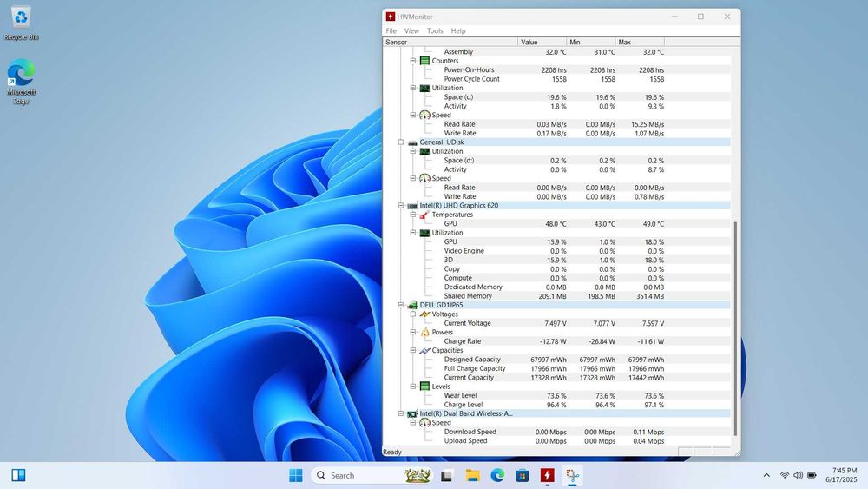The width and height of the screenshot is (868, 489).
Task: Show hidden system tray icons
Action: click(766, 475)
